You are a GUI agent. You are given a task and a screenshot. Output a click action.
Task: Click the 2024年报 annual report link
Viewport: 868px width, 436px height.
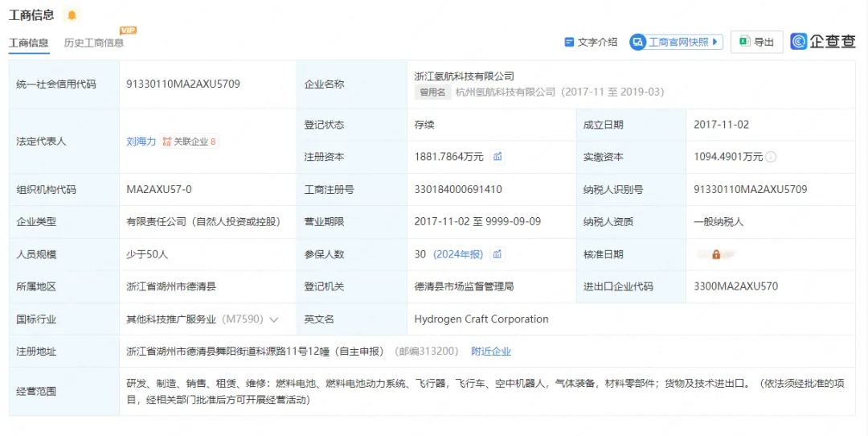tap(458, 254)
